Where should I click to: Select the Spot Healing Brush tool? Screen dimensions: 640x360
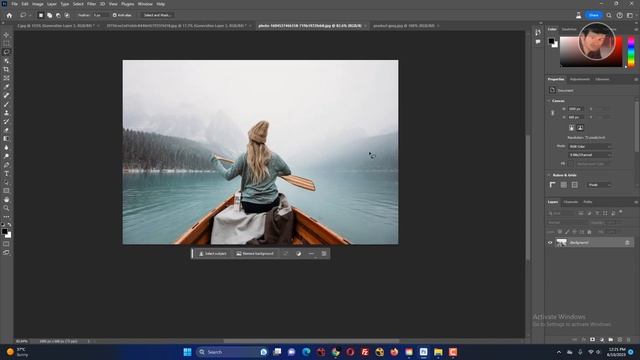[6, 95]
